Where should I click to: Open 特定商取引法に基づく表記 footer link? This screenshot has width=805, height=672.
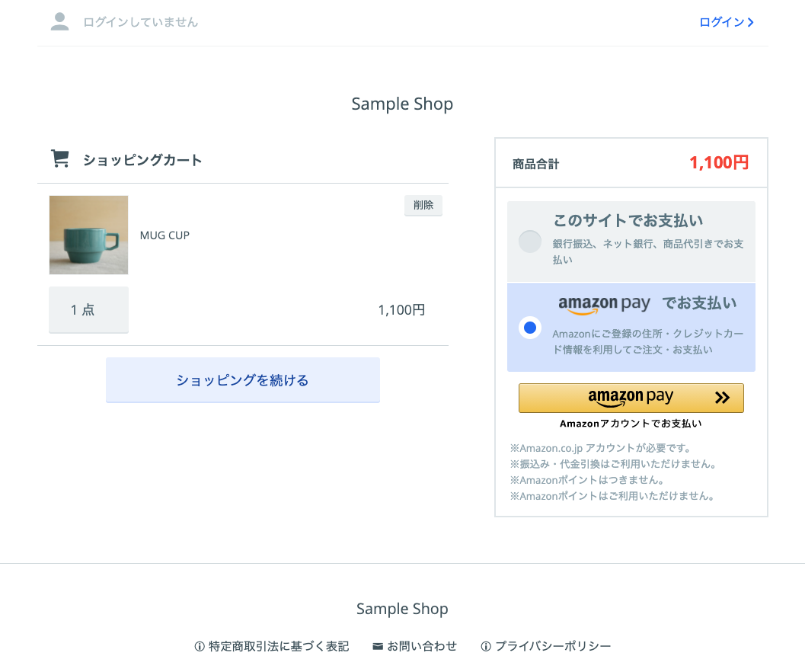click(x=272, y=646)
